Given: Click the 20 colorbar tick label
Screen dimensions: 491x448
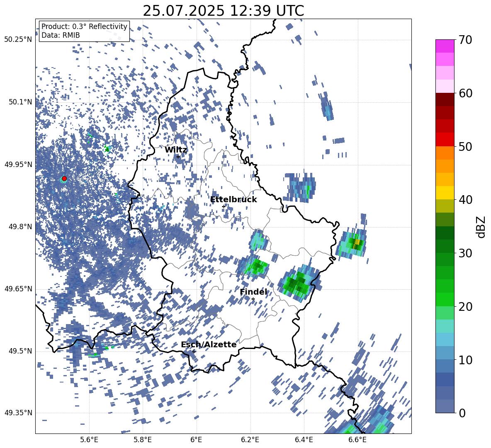Looking at the screenshot, I should point(465,307).
